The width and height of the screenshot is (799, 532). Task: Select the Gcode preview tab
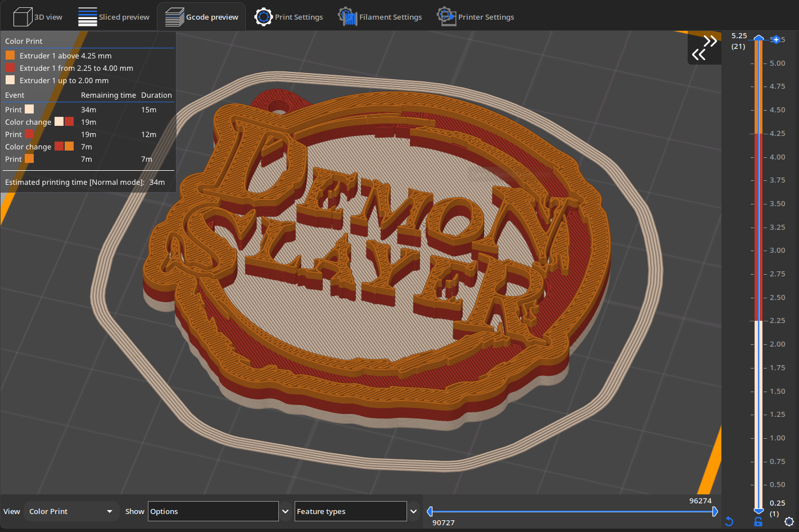(201, 17)
